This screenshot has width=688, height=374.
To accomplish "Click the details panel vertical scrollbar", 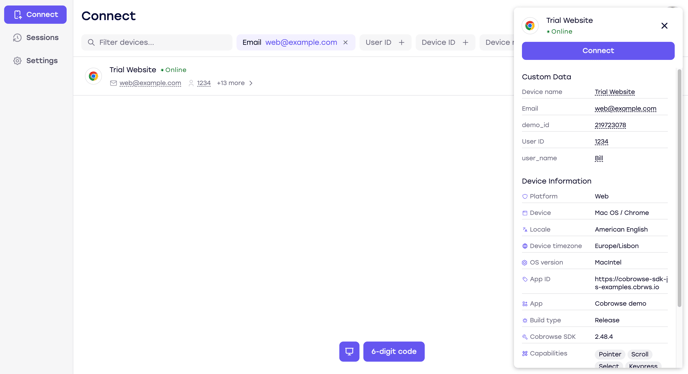I will tap(679, 188).
